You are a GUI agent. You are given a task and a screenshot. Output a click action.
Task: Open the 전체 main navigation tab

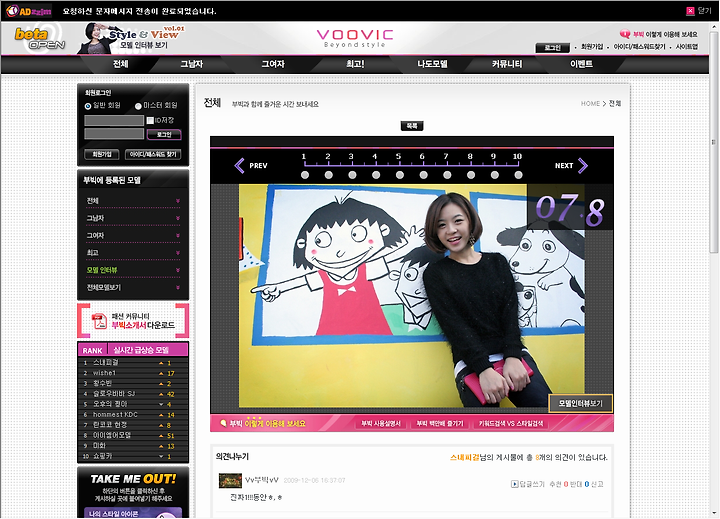coord(121,64)
